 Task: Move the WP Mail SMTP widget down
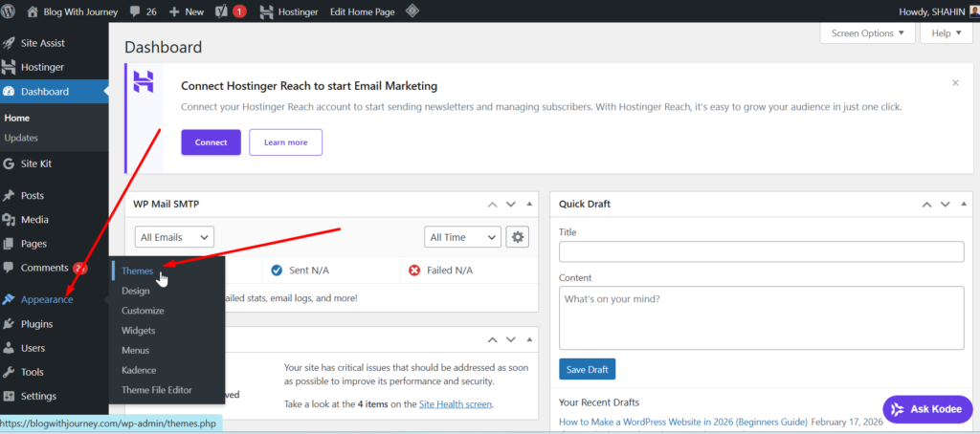coord(511,205)
